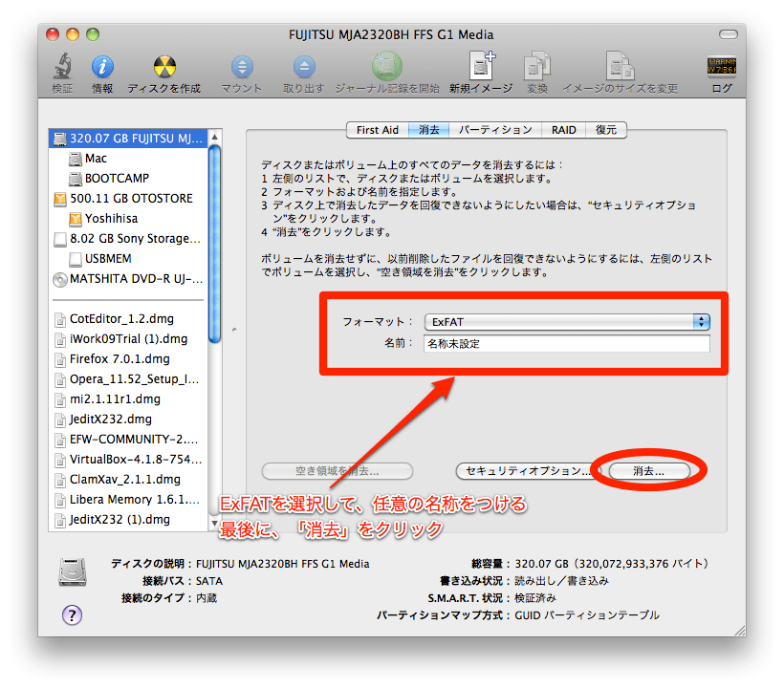Select the MATSHITA DVD-R drive
Viewport: 784px width, 689px height.
pos(128,279)
